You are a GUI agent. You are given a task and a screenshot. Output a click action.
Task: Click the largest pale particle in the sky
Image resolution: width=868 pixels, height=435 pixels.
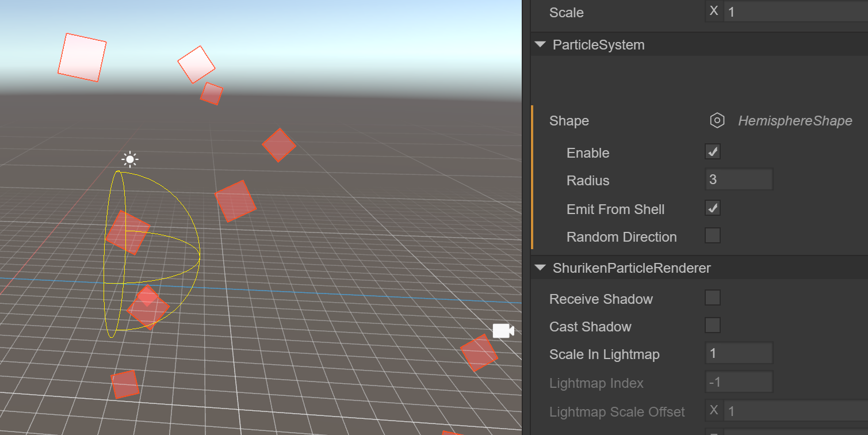[82, 57]
